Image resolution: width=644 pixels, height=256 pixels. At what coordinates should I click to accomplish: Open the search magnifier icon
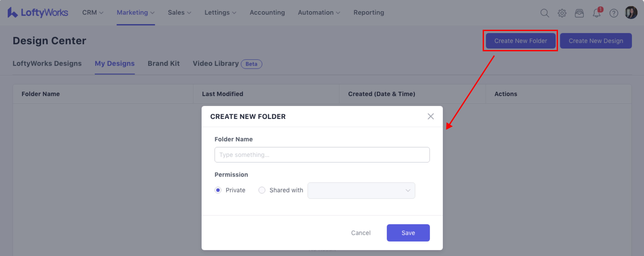[x=544, y=13]
